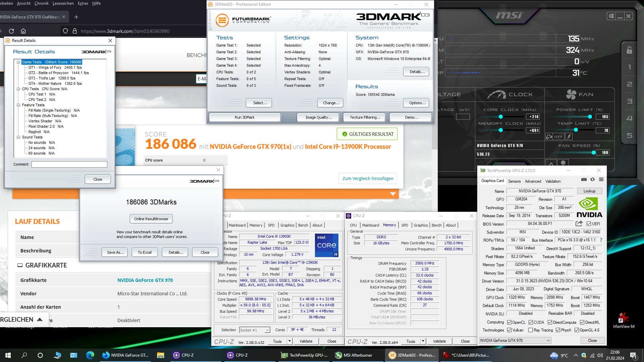
Task: Click the lightning bolt icon in Afterburner's fan panel
Action: 569,136
